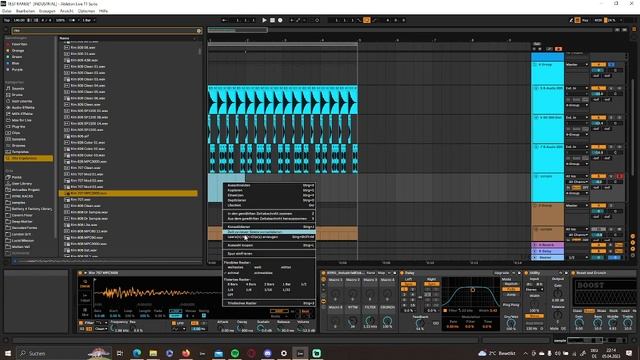Viewport: 640px width, 360px height.
Task: Open Packs in Places section
Action: coord(17,177)
